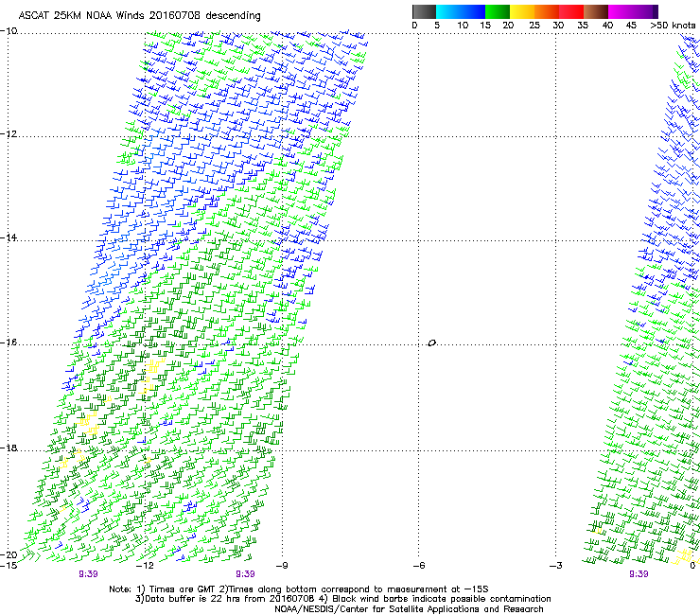Pick the brown 35-40 knots legend color
Image resolution: width=700 pixels, height=615 pixels.
(596, 11)
